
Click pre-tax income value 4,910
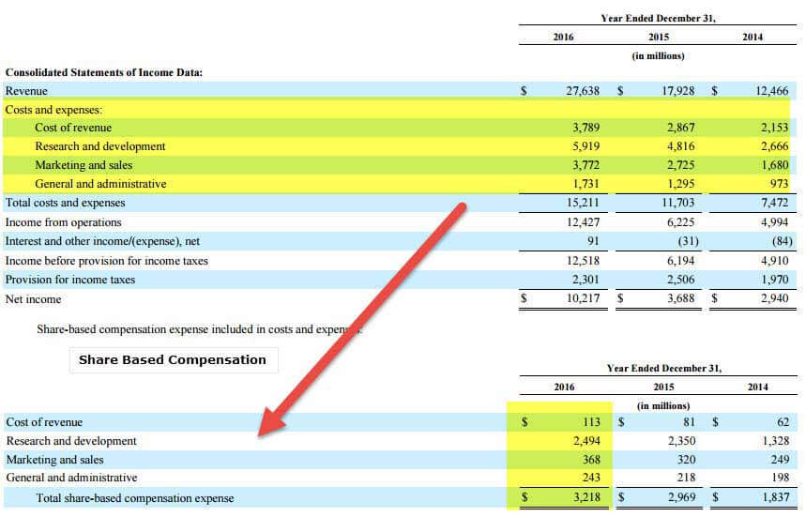pos(775,261)
